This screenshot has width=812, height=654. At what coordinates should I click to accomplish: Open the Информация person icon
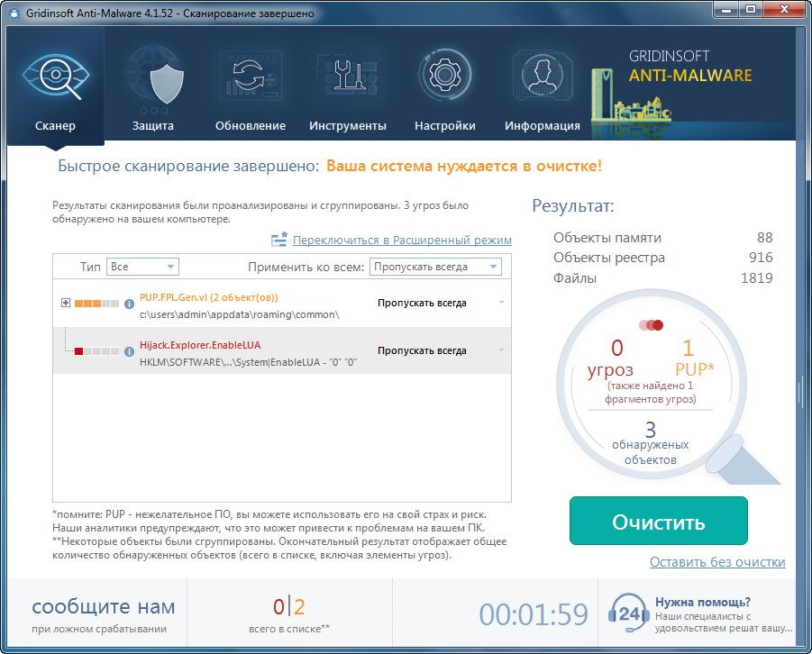coord(543,75)
